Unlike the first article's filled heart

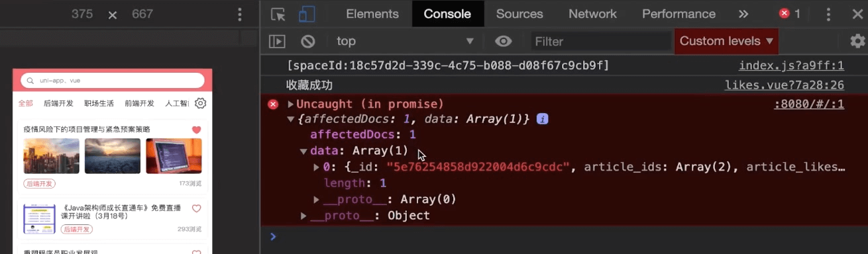click(196, 130)
